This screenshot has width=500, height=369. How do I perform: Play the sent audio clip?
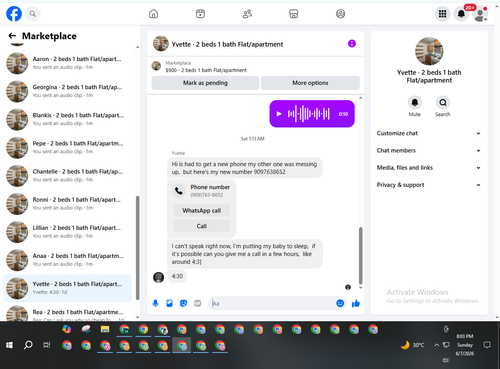(x=279, y=114)
